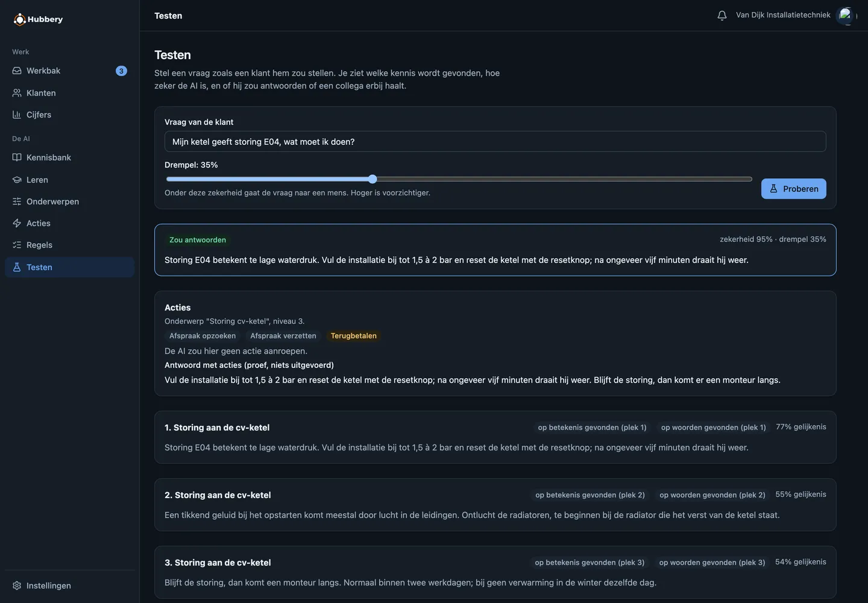Open Kennisbank book icon

[x=17, y=157]
